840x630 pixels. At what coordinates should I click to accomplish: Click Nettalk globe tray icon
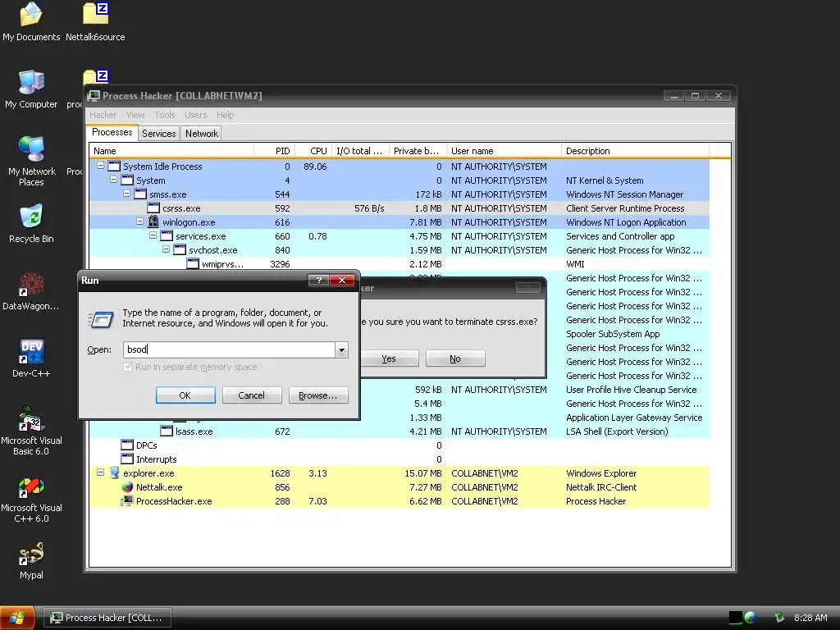tap(751, 618)
